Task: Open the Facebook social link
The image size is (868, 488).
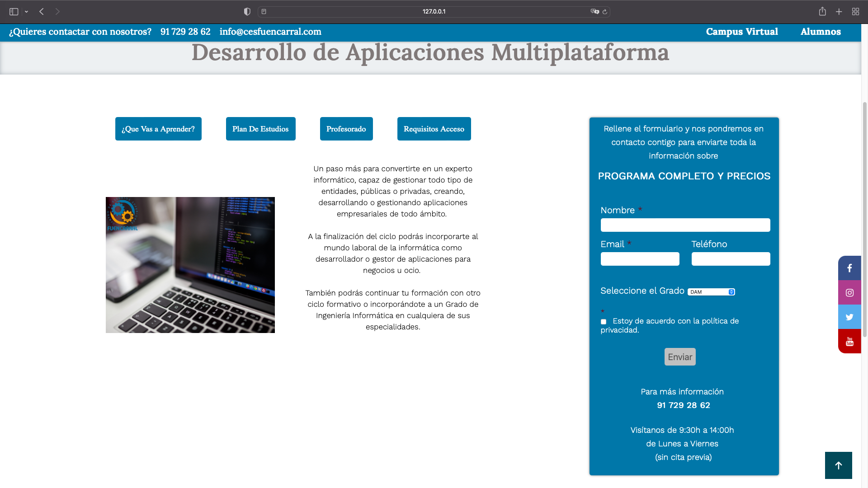Action: 849,268
